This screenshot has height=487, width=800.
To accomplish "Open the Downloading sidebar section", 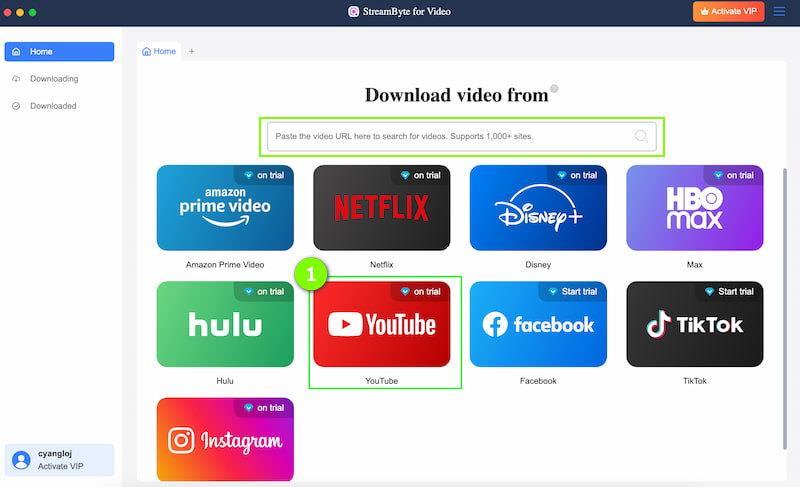I will coord(59,79).
